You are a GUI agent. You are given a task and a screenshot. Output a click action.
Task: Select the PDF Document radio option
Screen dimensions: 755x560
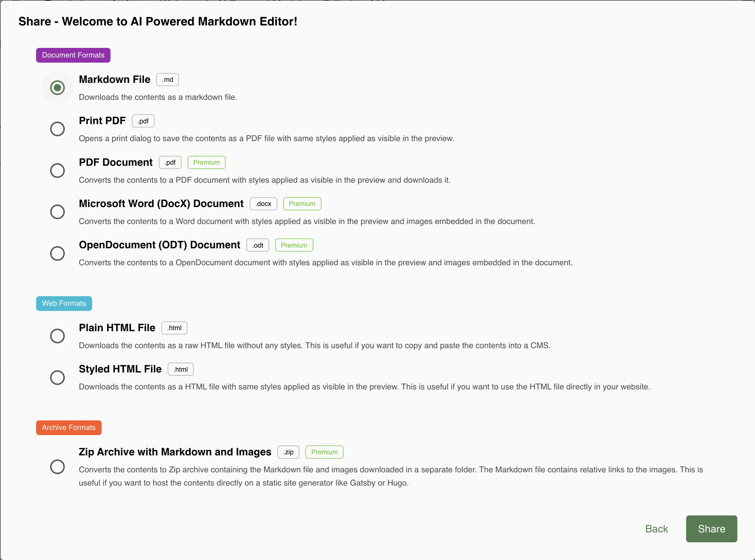click(x=57, y=171)
